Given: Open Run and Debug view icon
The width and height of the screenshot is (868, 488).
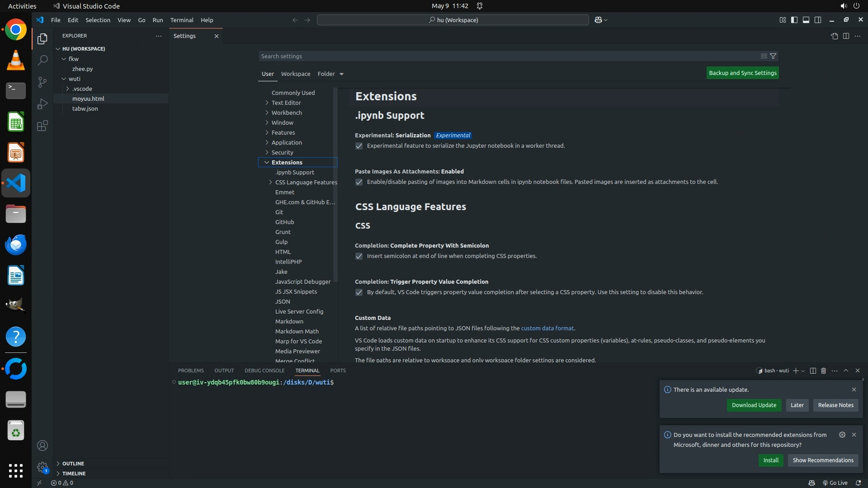Looking at the screenshot, I should coord(42,104).
